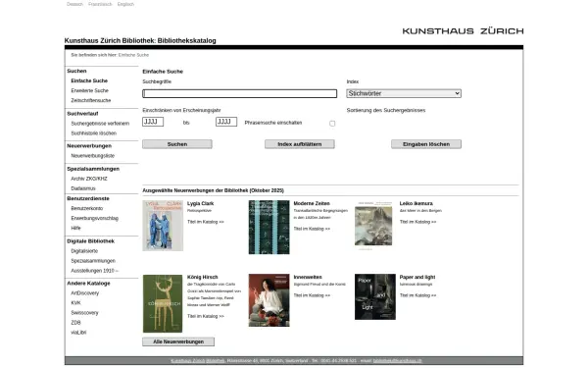
Task: Open Swisscovery catalog link
Action: pyautogui.click(x=84, y=312)
